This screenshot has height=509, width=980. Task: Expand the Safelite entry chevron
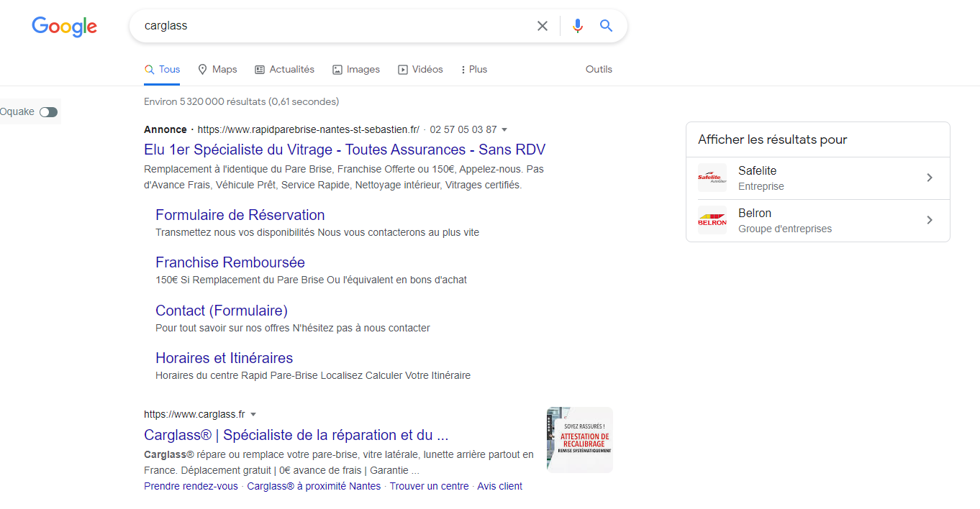click(x=930, y=178)
